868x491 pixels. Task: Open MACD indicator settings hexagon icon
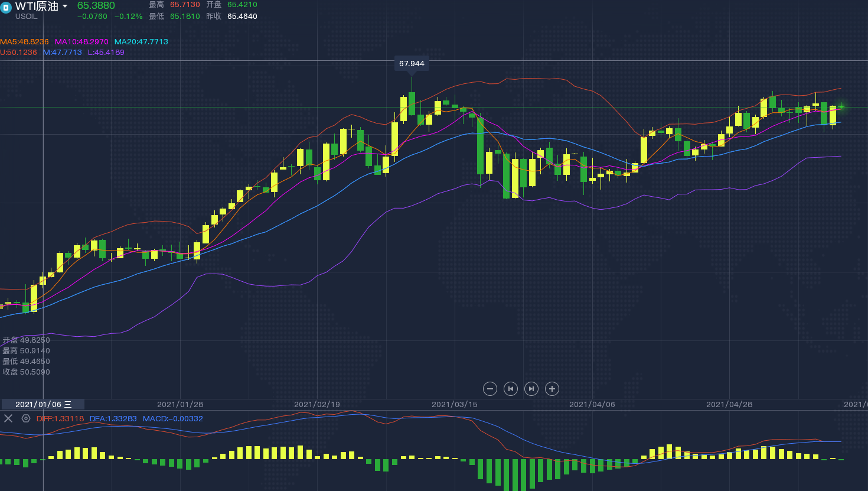(x=26, y=418)
